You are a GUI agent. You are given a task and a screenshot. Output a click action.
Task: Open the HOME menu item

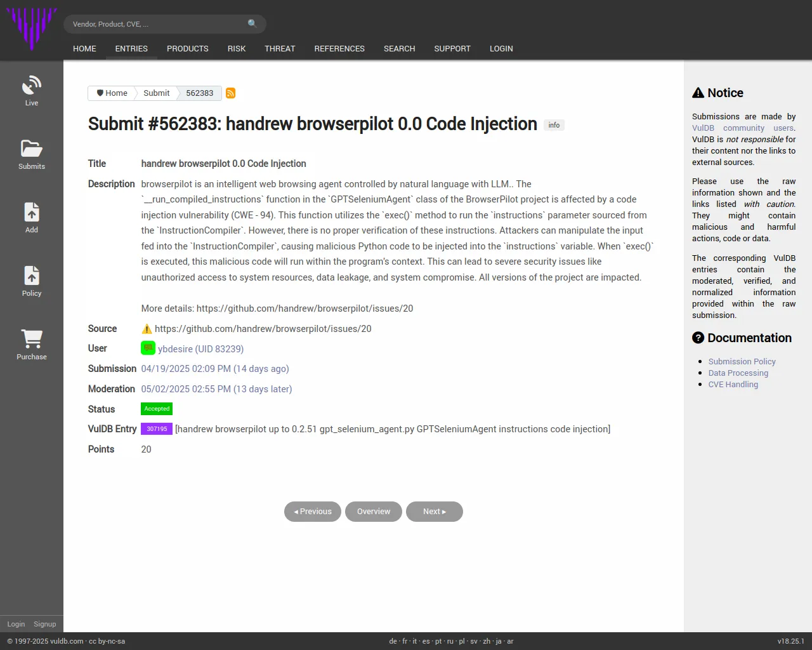pos(84,48)
